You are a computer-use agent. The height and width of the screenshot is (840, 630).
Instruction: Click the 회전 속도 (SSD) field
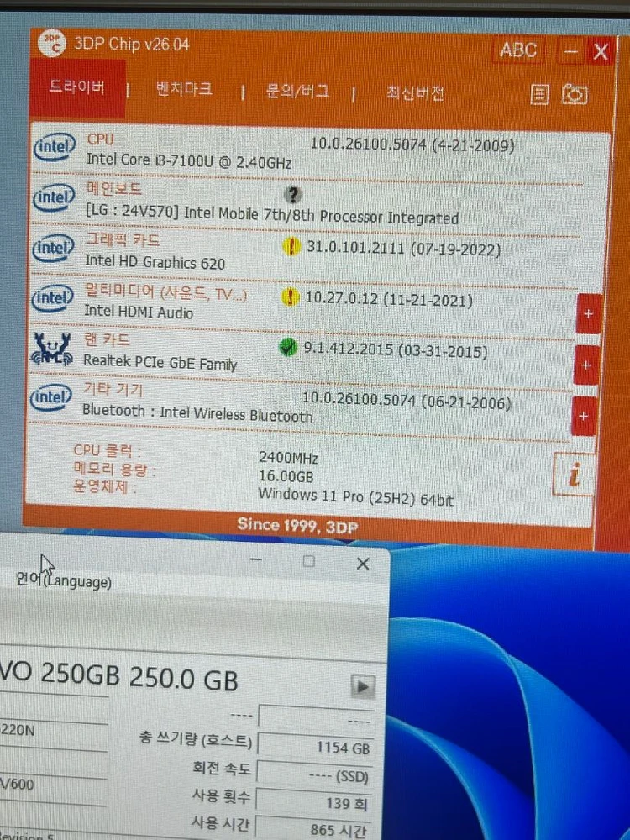pos(313,774)
